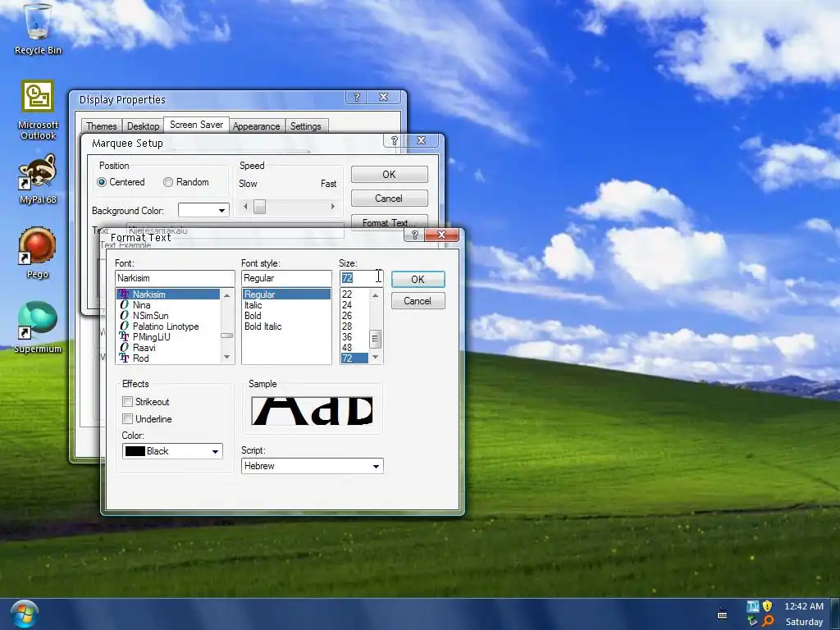
Task: Switch to the Themes tab
Action: tap(101, 126)
